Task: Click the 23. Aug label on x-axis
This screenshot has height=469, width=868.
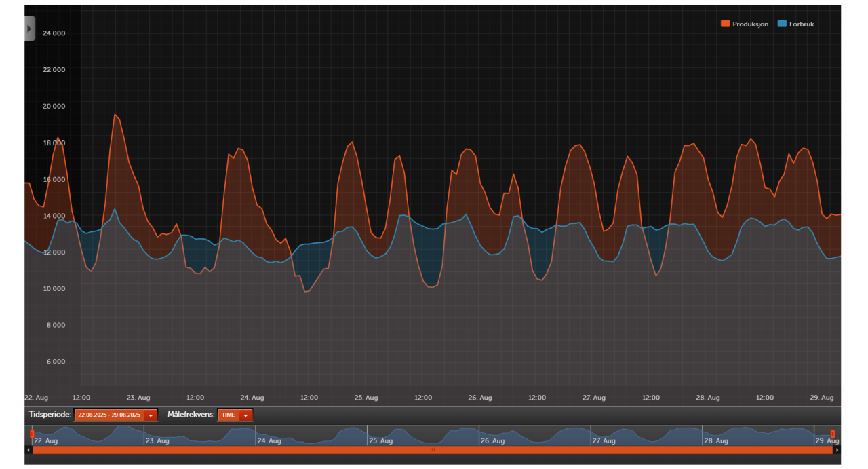Action: pyautogui.click(x=138, y=398)
